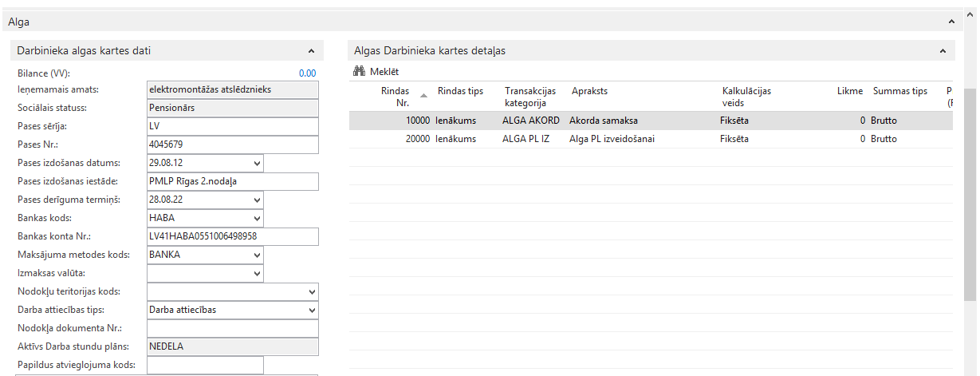Click the Pases Nr. field
Screen dimensions: 980x376
[232, 144]
